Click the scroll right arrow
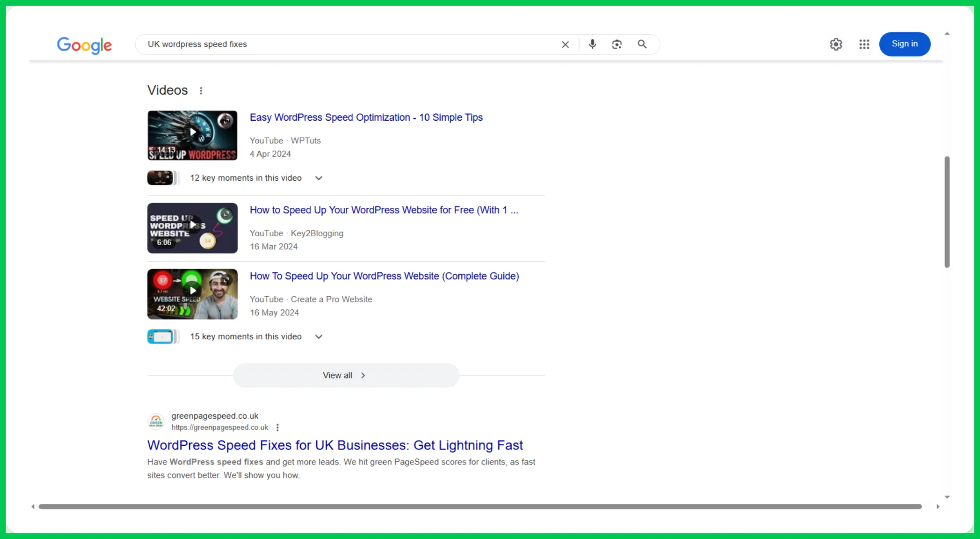Viewport: 980px width, 539px height. click(x=938, y=506)
